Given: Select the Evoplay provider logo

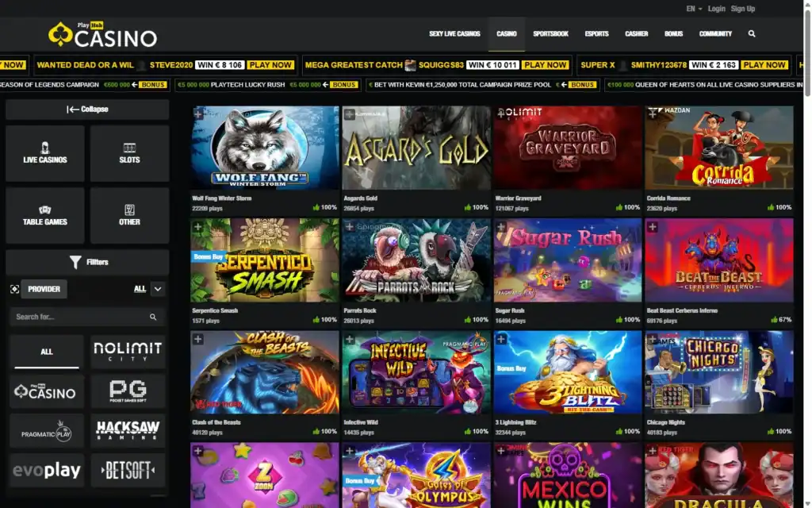Looking at the screenshot, I should pyautogui.click(x=47, y=471).
